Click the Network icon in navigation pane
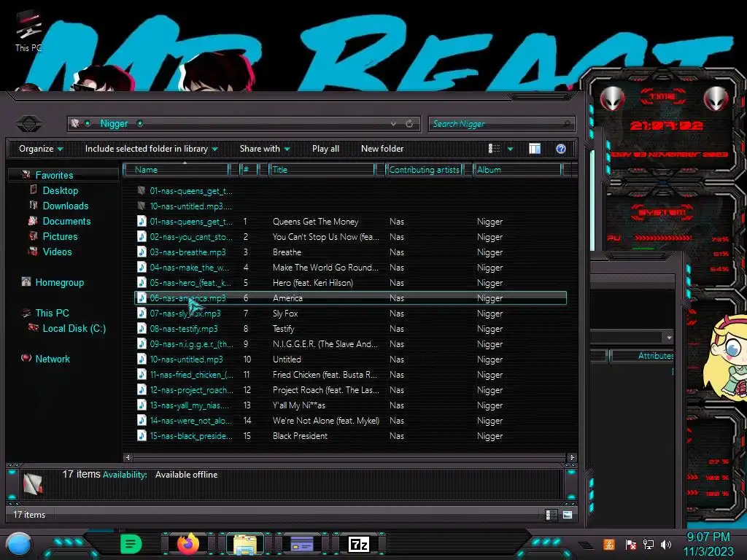747x560 pixels. [26, 358]
